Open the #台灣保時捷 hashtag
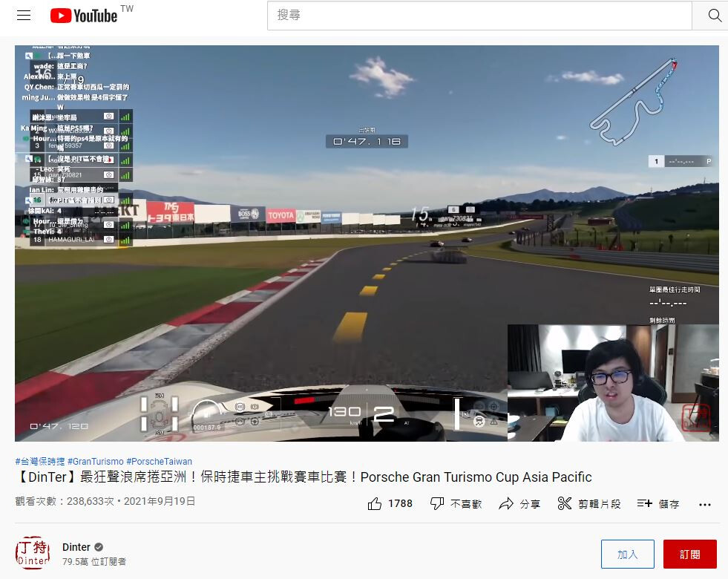 [39, 461]
